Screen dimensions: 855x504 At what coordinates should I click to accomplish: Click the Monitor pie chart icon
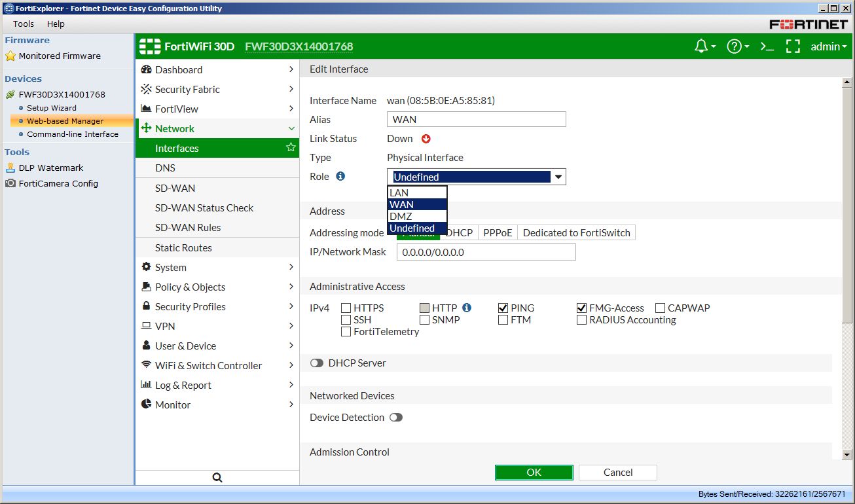point(147,405)
